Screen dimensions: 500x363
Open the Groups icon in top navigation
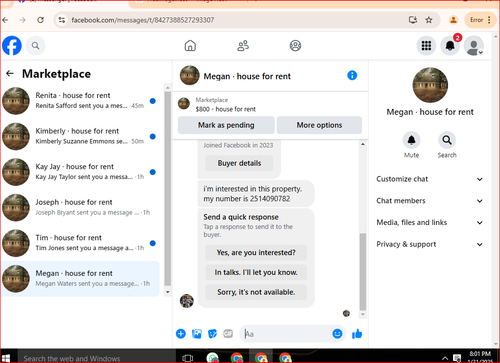click(x=295, y=46)
